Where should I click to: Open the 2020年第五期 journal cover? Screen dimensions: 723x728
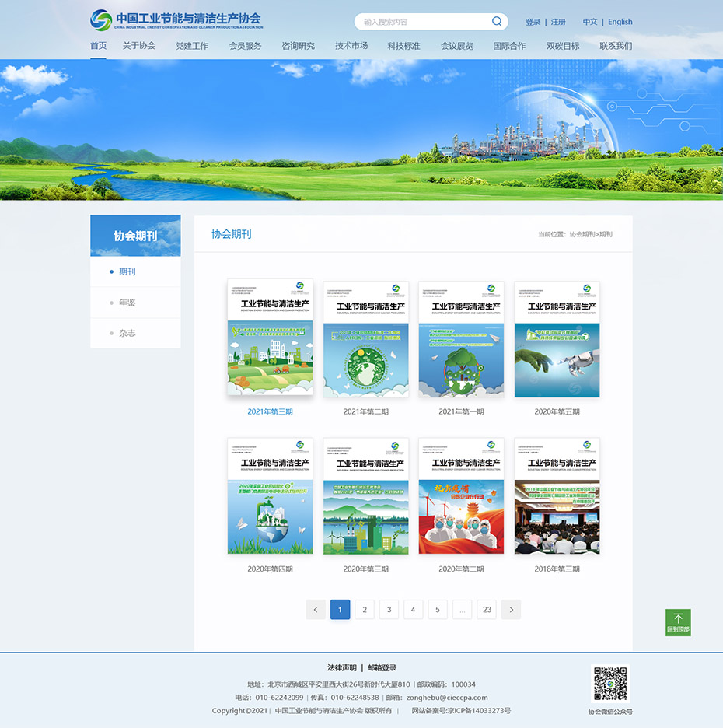pos(557,340)
